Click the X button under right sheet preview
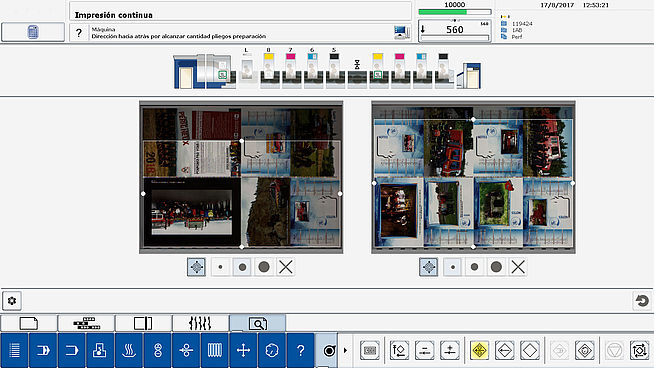 click(x=518, y=267)
